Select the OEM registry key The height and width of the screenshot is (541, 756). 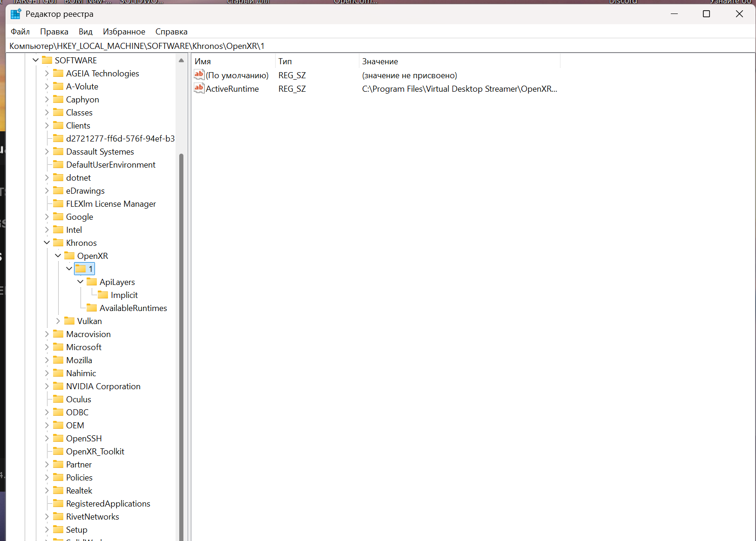75,426
